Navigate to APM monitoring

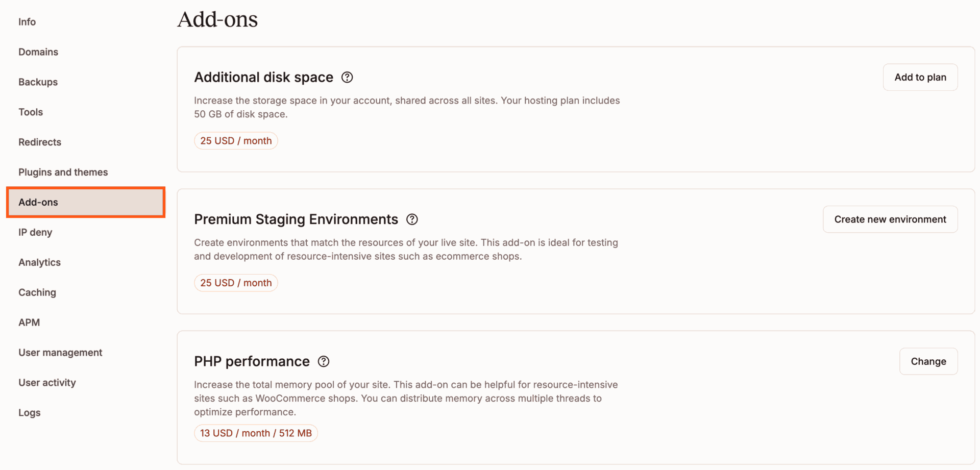(29, 322)
